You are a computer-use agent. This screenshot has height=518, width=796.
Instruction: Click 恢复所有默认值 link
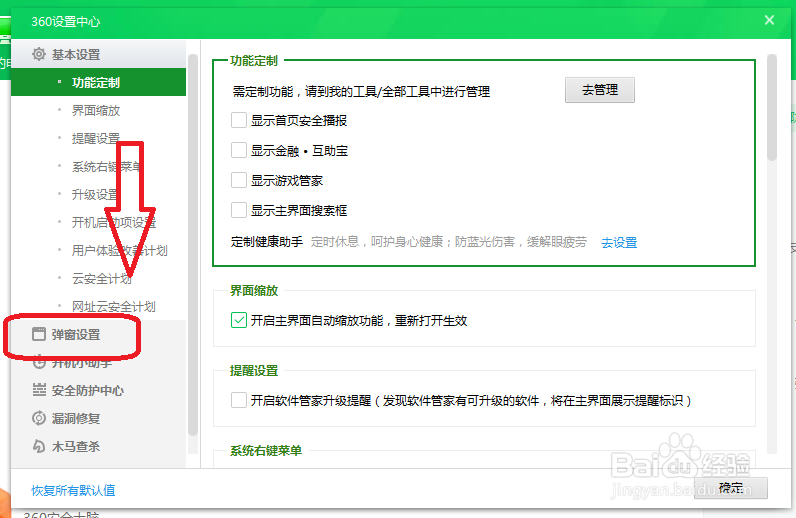[x=73, y=490]
